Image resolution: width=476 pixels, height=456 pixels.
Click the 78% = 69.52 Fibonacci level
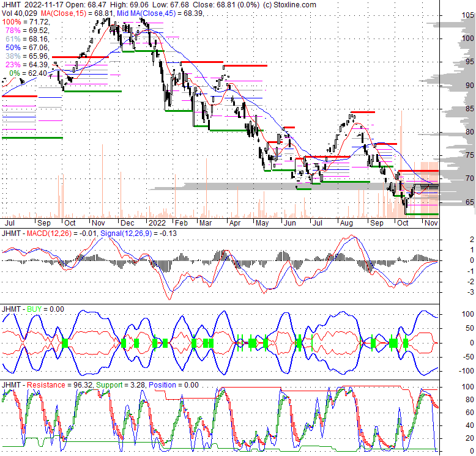(28, 31)
